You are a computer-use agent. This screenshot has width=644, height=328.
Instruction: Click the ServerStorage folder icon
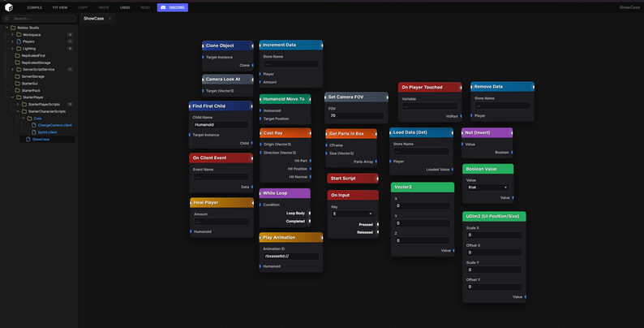point(17,76)
